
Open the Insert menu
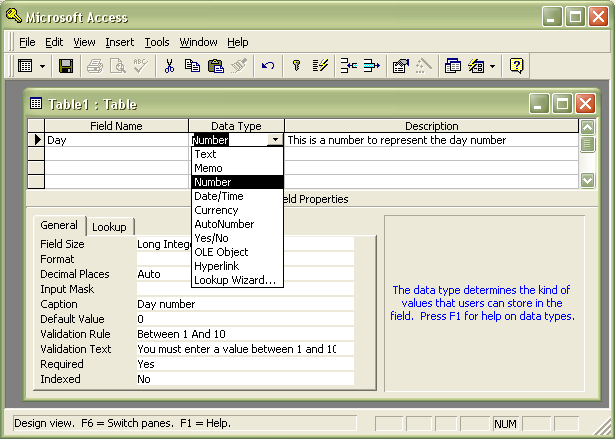(120, 42)
